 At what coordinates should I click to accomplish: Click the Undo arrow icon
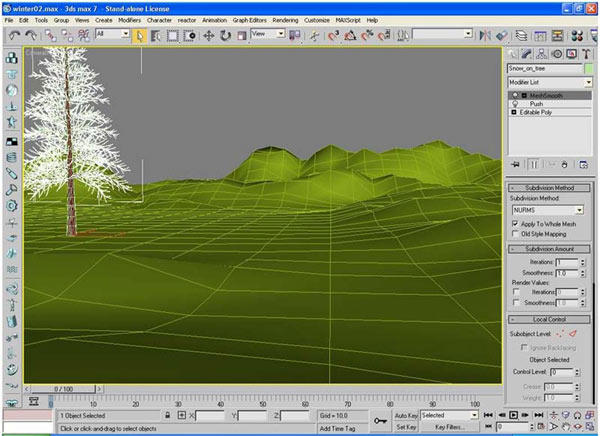click(15, 35)
